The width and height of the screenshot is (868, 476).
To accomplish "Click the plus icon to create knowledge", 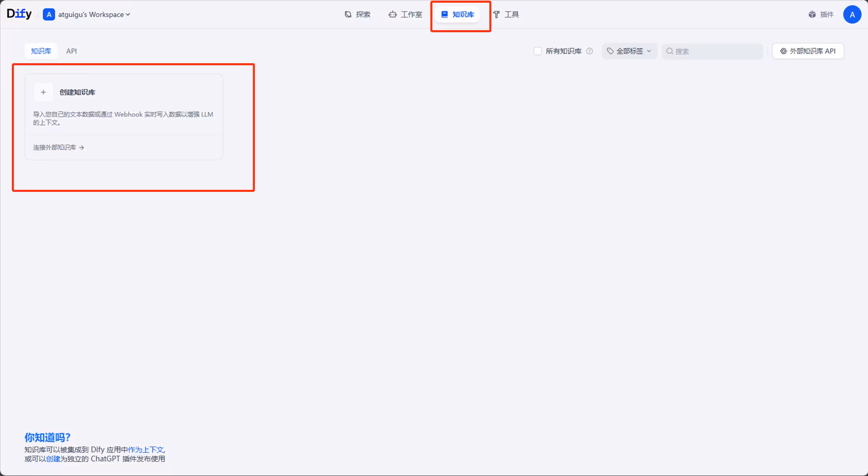I will pos(43,92).
